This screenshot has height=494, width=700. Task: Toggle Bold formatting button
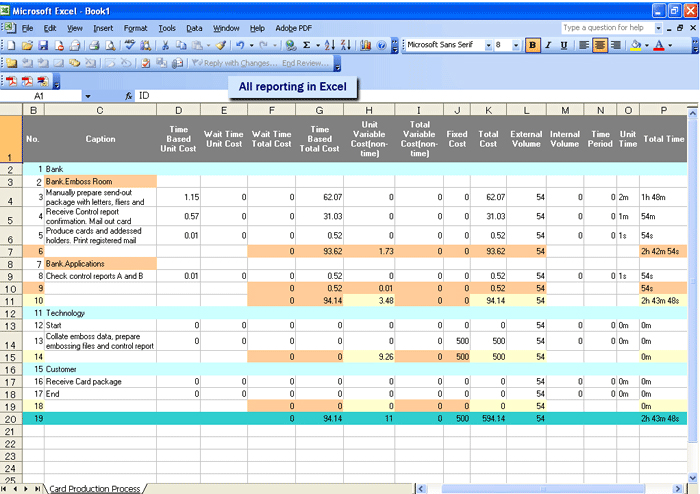tap(532, 45)
